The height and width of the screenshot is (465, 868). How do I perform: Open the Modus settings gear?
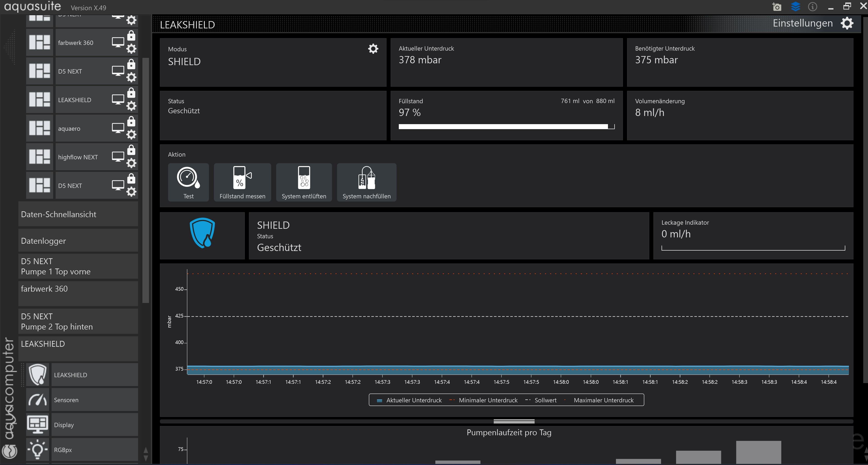pos(373,49)
